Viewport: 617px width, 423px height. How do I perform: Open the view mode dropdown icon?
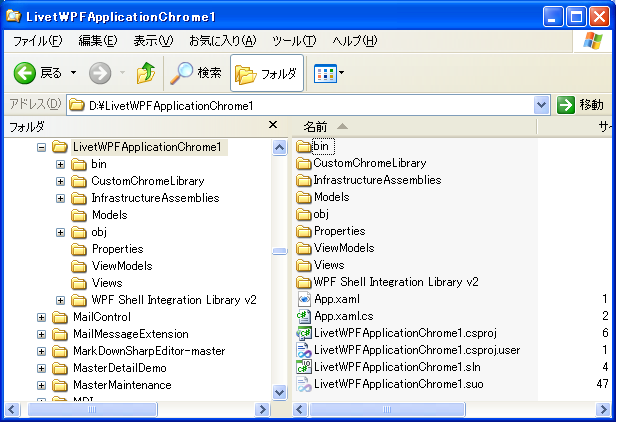click(329, 73)
